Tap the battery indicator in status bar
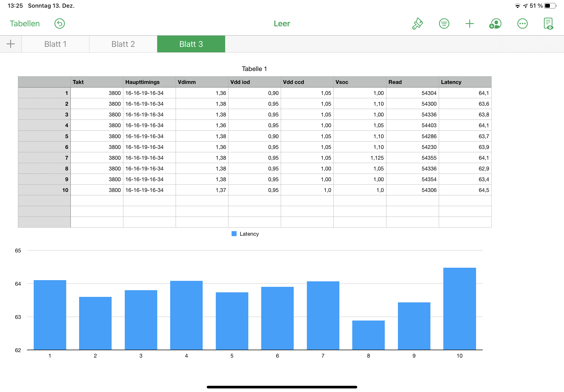The image size is (564, 392). [550, 6]
